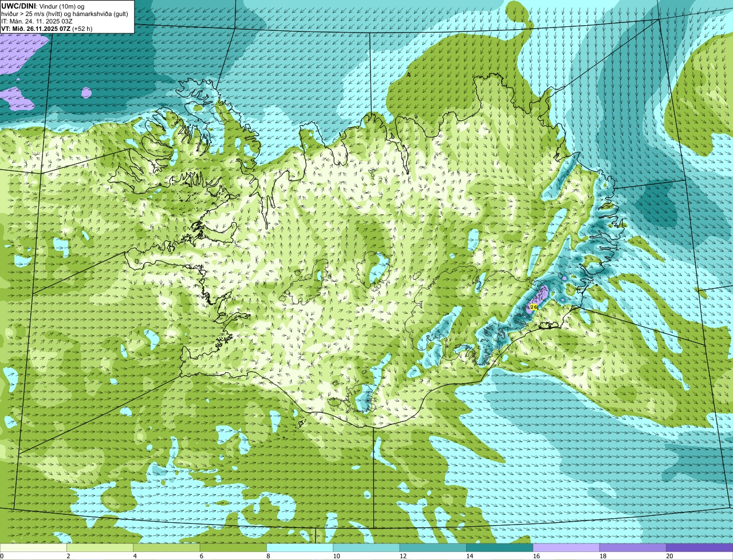This screenshot has width=733, height=560.
Task: Click the legend scale label "10"
Action: coord(336,556)
